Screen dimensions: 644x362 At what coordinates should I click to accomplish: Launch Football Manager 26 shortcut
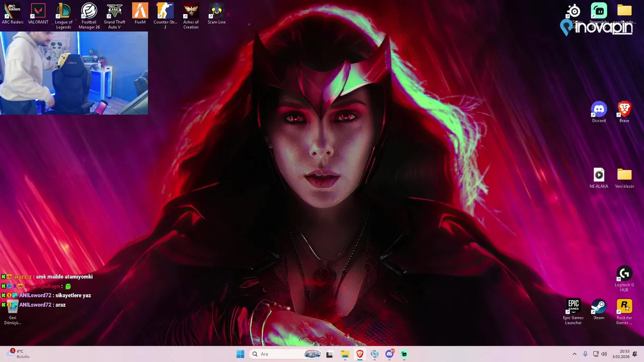[89, 16]
